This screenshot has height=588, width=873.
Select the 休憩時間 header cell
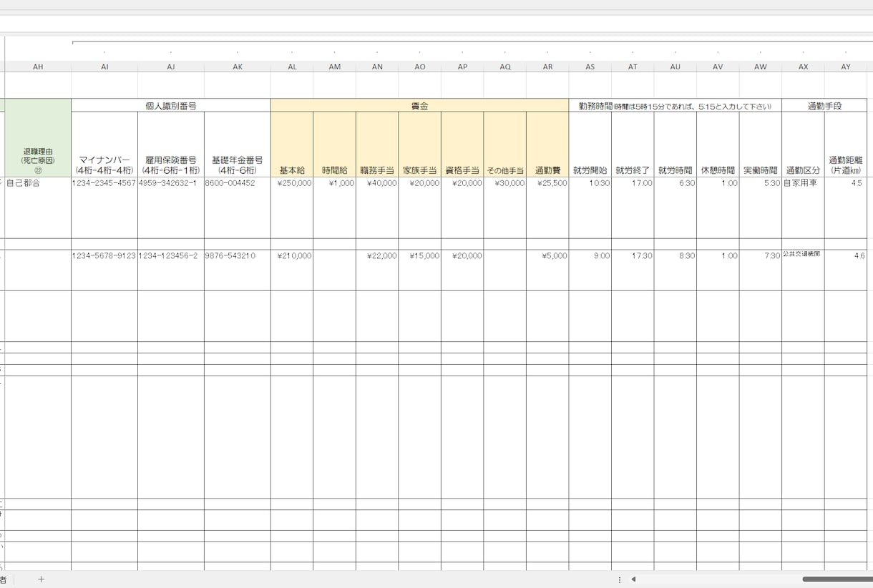(718, 144)
